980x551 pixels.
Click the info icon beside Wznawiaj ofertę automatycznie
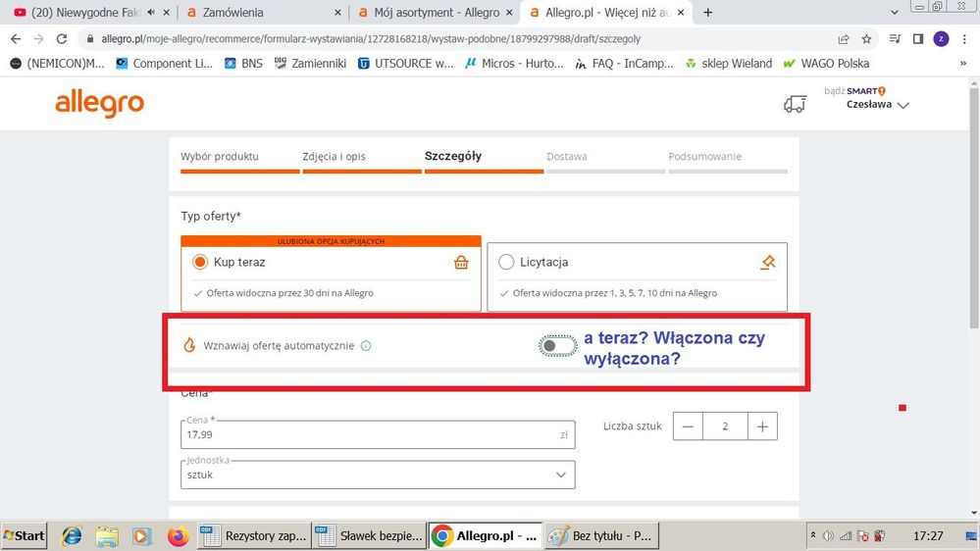(366, 345)
